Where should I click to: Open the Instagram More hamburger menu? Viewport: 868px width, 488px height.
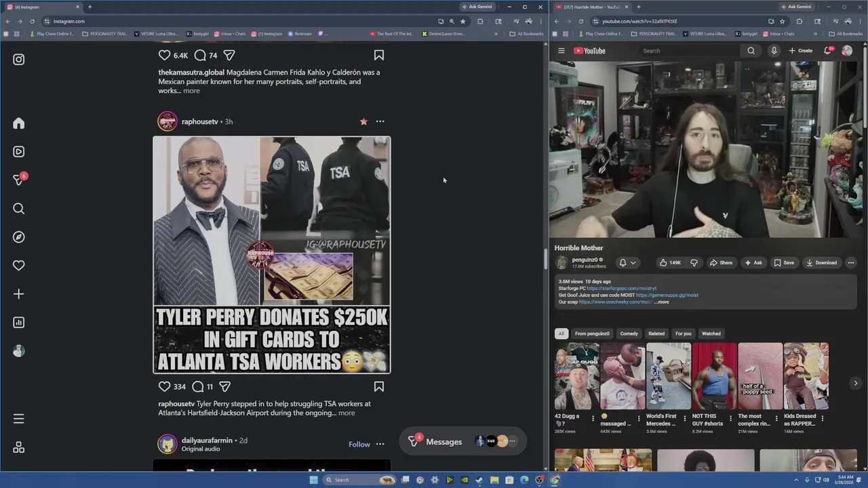click(19, 419)
